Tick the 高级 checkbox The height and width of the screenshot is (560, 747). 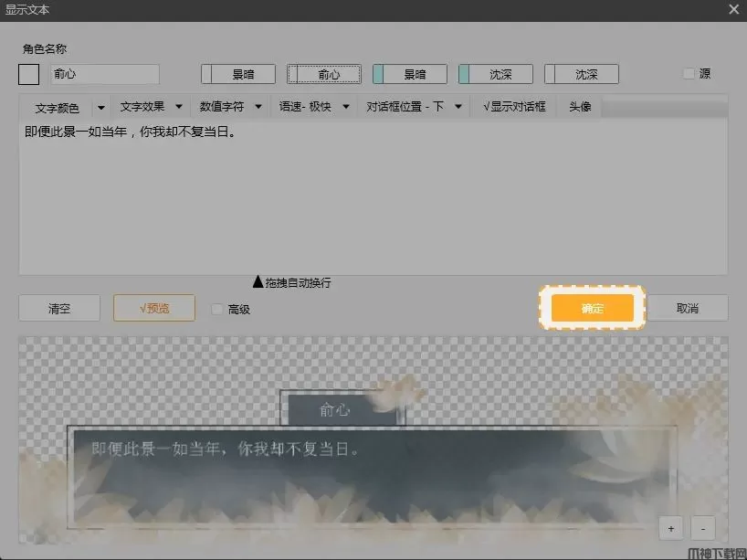pyautogui.click(x=216, y=309)
